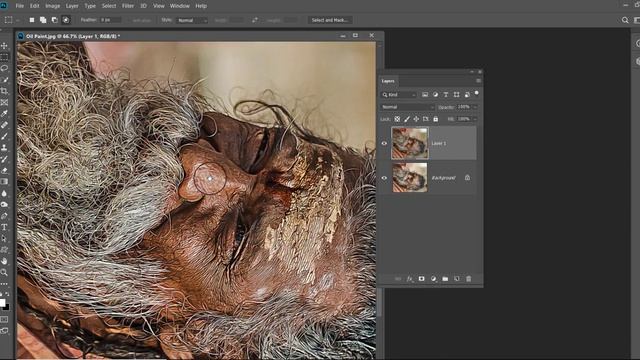This screenshot has height=360, width=640.
Task: Select the Hand tool
Action: click(x=4, y=261)
